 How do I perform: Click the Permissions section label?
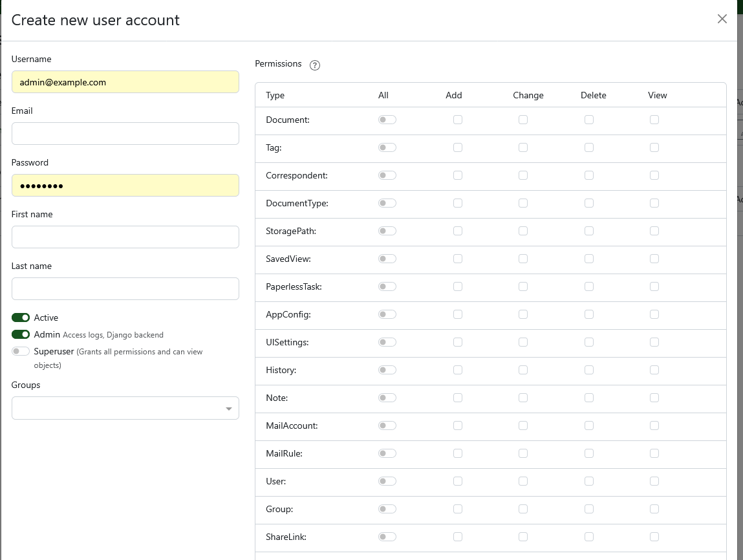click(x=278, y=63)
